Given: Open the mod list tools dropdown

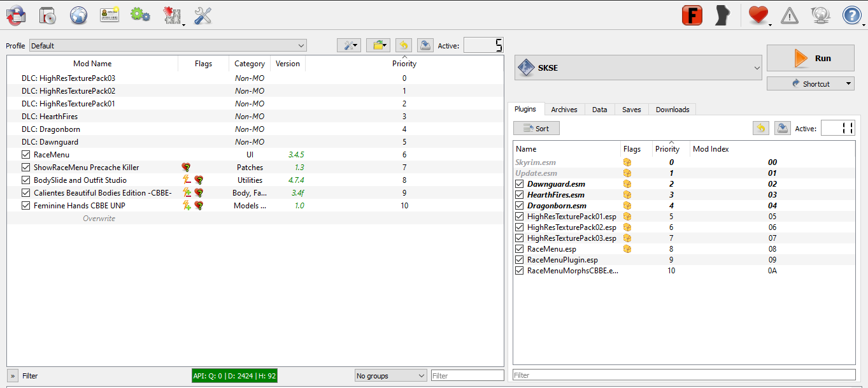Looking at the screenshot, I should coord(349,45).
